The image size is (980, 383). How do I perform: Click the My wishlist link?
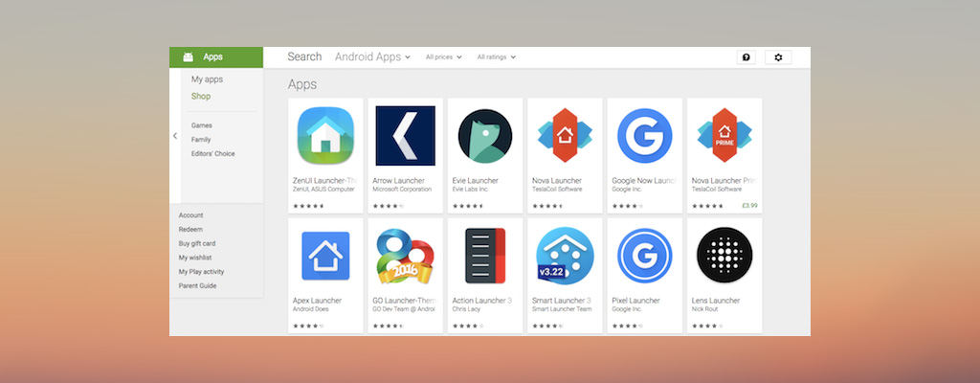click(x=196, y=258)
